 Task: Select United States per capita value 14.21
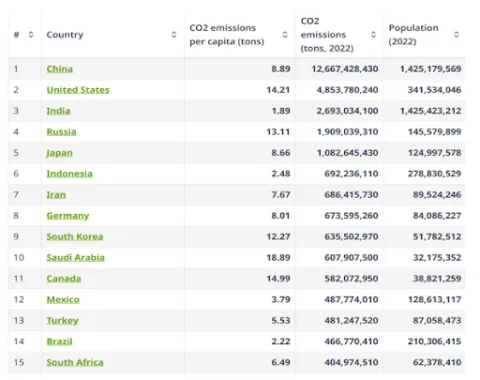click(278, 90)
